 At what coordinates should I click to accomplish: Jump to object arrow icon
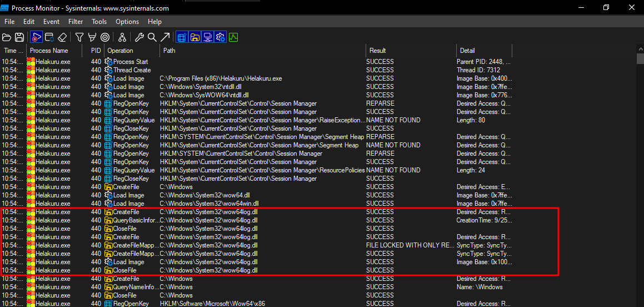click(165, 37)
